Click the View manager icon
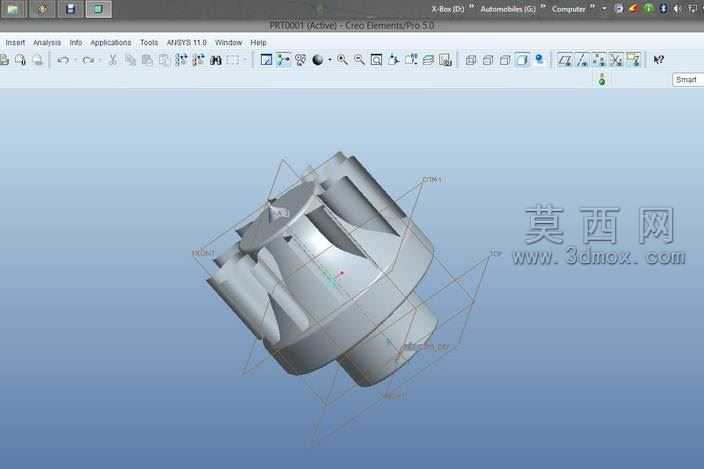 [445, 60]
